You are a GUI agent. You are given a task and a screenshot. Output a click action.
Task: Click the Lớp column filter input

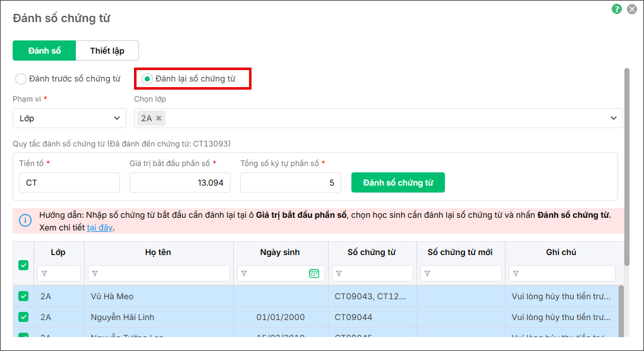click(59, 273)
